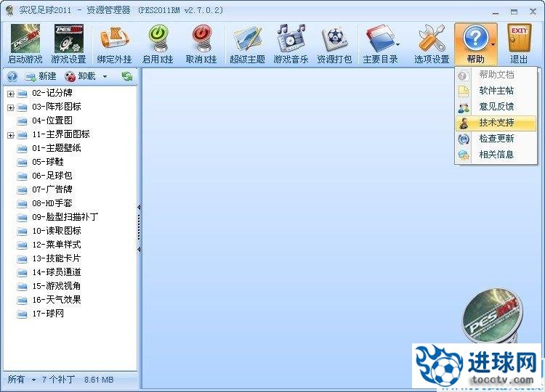Click the folder icon of 05-球鞋
Viewport: 545px width, 392px height.
(22, 163)
